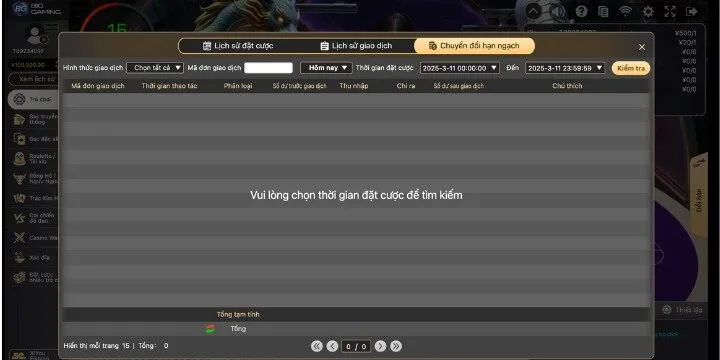720x360 pixels.
Task: Collapse the top bar with the up-arrow icon
Action: (533, 11)
